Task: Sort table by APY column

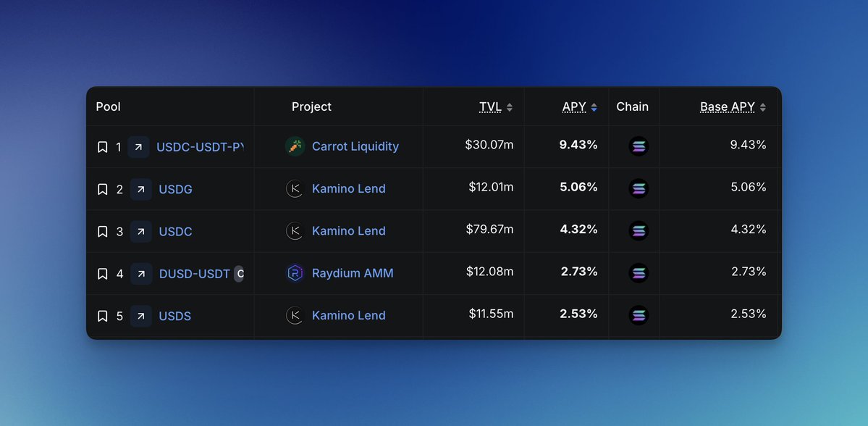Action: click(x=580, y=107)
